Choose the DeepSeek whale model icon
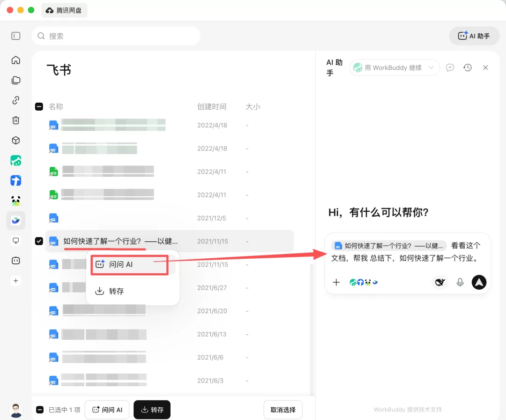Image resolution: width=506 pixels, height=420 pixels. 440,282
